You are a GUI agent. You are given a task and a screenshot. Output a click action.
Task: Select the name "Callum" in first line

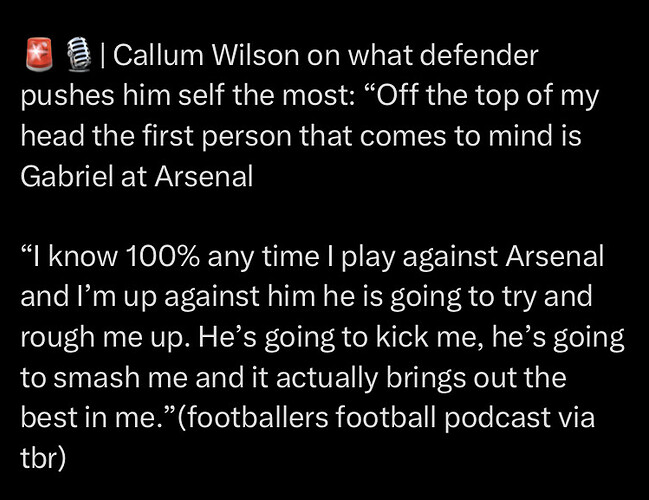click(158, 55)
